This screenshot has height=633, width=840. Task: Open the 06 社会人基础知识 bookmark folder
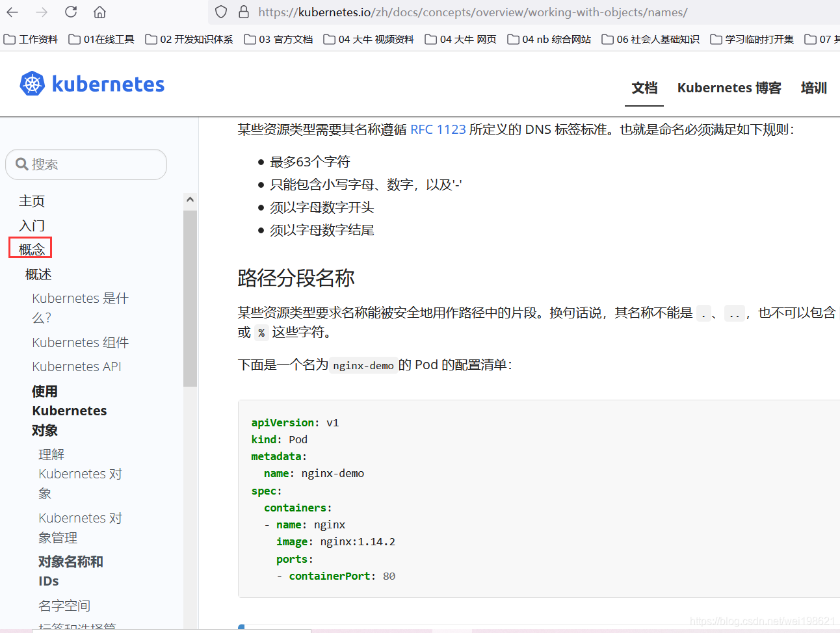point(651,40)
